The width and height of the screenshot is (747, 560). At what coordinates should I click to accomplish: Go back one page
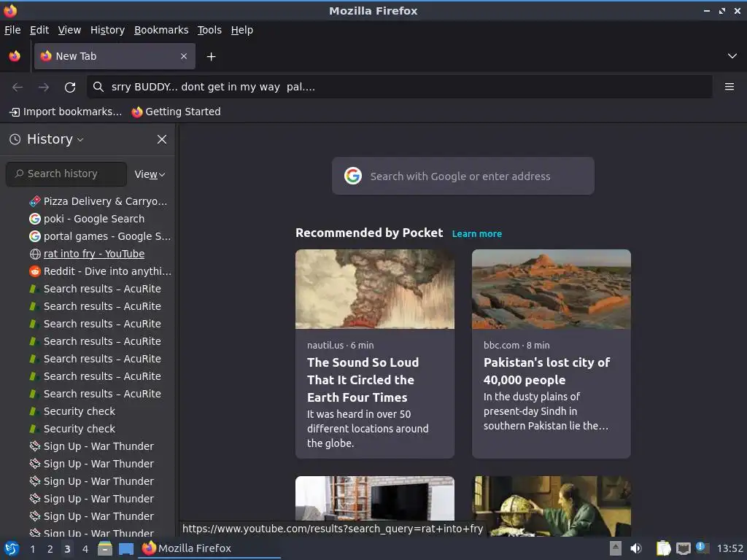(x=18, y=87)
